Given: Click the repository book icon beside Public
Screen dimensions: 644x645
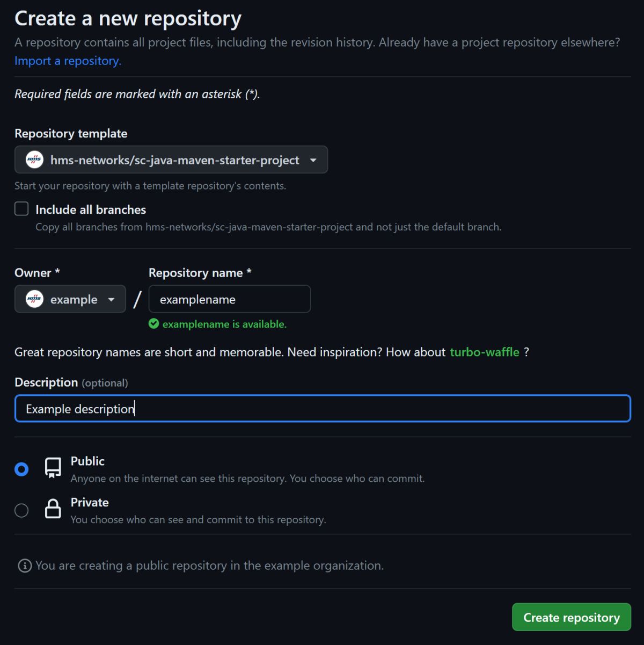Looking at the screenshot, I should pos(53,468).
